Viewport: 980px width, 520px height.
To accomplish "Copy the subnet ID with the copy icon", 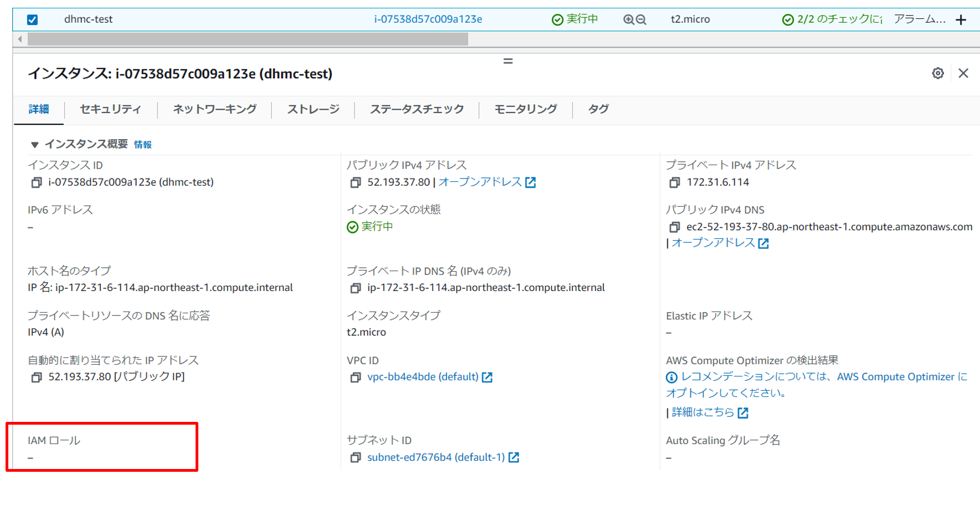I will [x=356, y=457].
